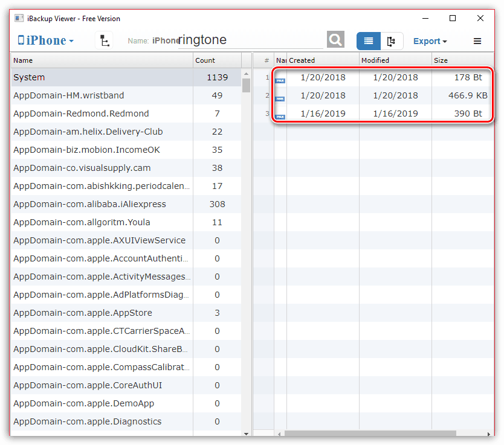Switch to list view mode
Viewport: 504px width, 445px height.
[x=369, y=41]
